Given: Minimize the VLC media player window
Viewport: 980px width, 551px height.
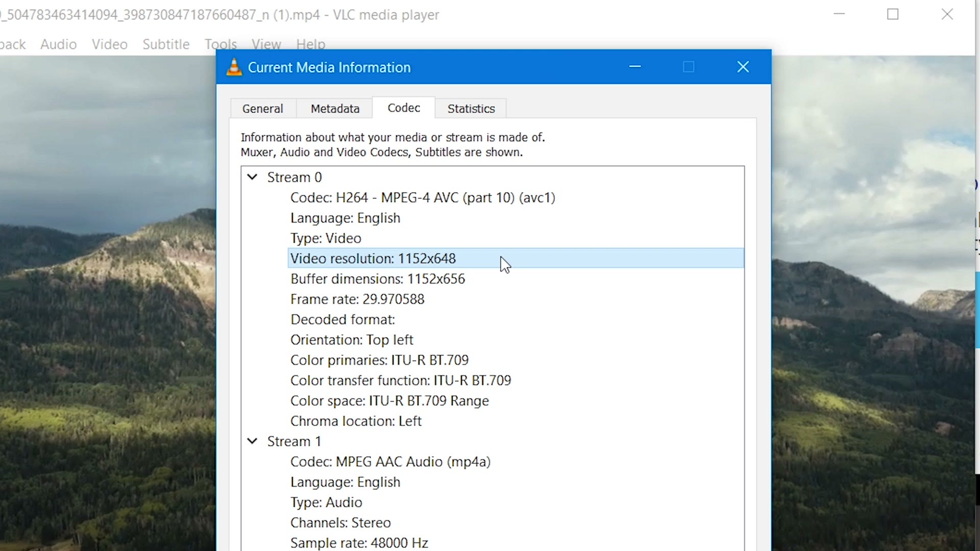Looking at the screenshot, I should [x=840, y=14].
